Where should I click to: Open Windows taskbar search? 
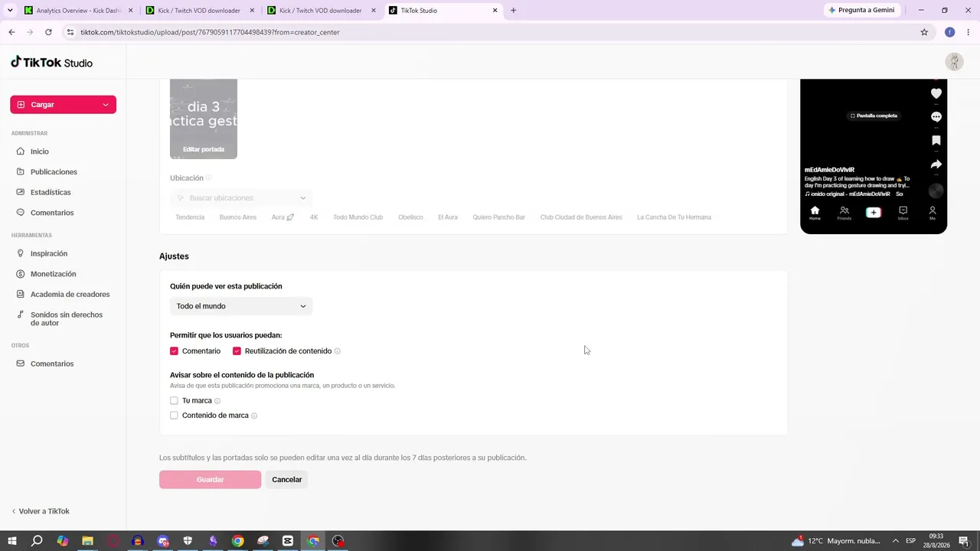pyautogui.click(x=37, y=541)
